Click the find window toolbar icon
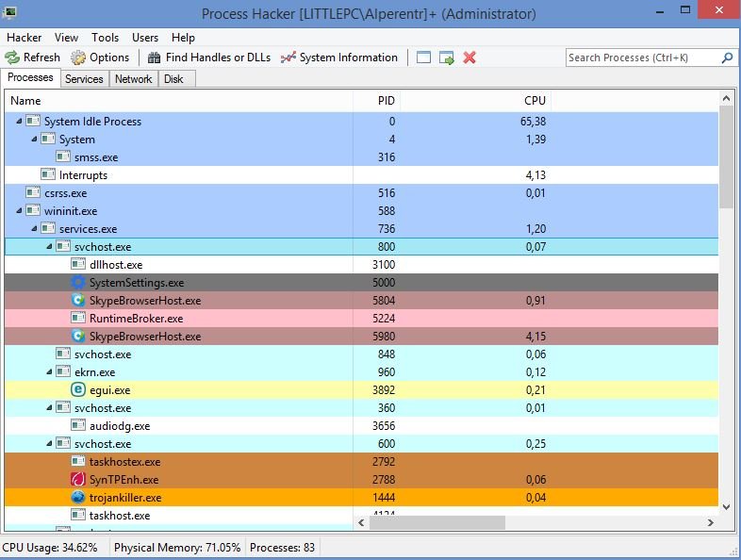The height and width of the screenshot is (560, 741). point(423,58)
